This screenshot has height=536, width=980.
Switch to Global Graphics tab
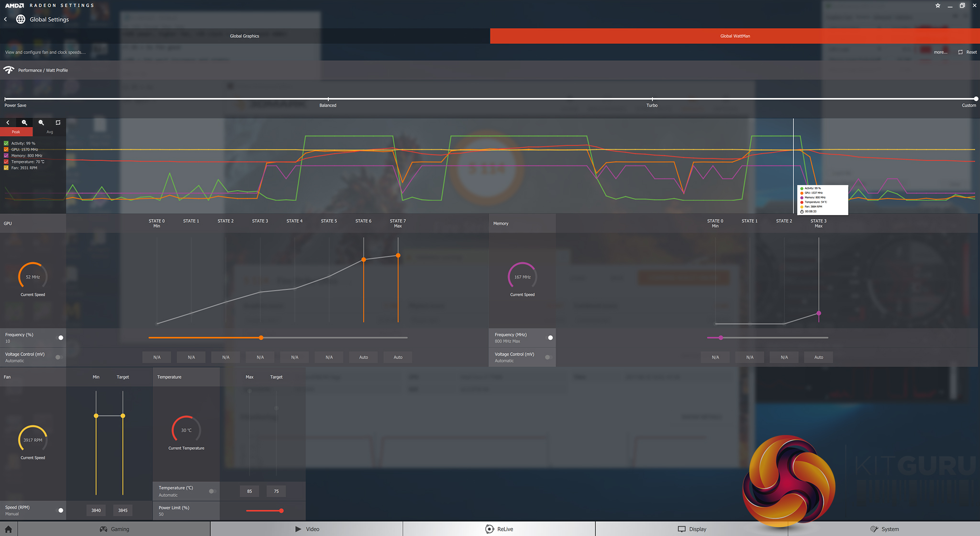click(245, 36)
